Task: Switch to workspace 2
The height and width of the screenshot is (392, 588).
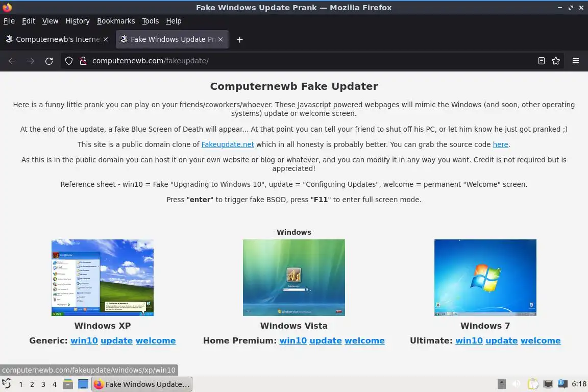Action: tap(32, 384)
